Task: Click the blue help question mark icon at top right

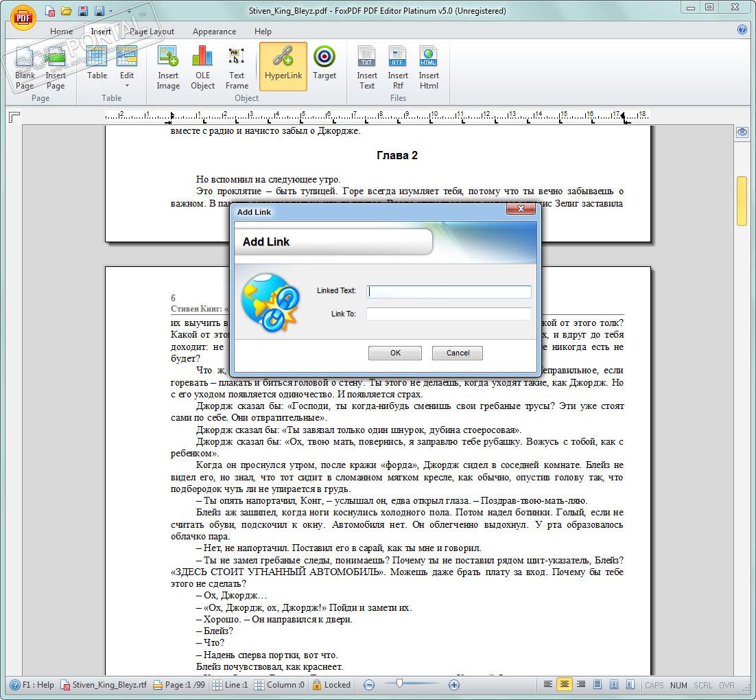Action: click(x=742, y=30)
